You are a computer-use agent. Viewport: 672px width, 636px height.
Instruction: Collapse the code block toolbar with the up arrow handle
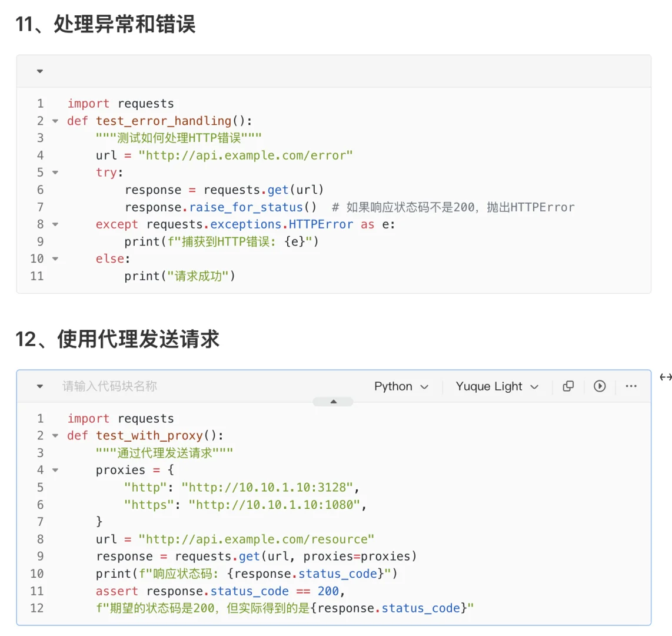coord(333,402)
